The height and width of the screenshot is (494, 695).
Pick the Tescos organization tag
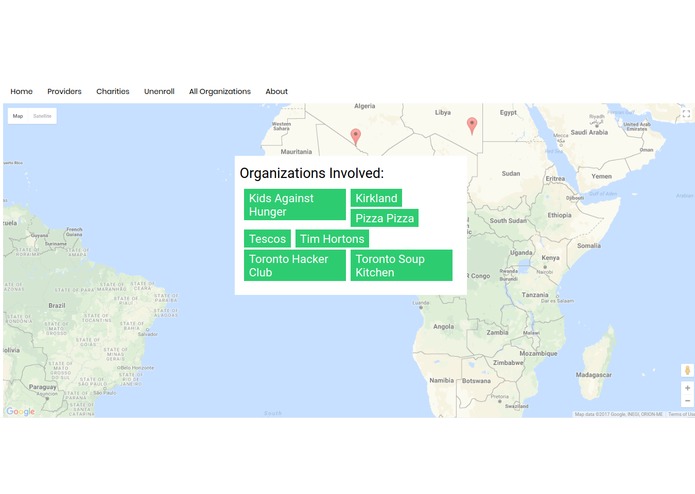267,239
